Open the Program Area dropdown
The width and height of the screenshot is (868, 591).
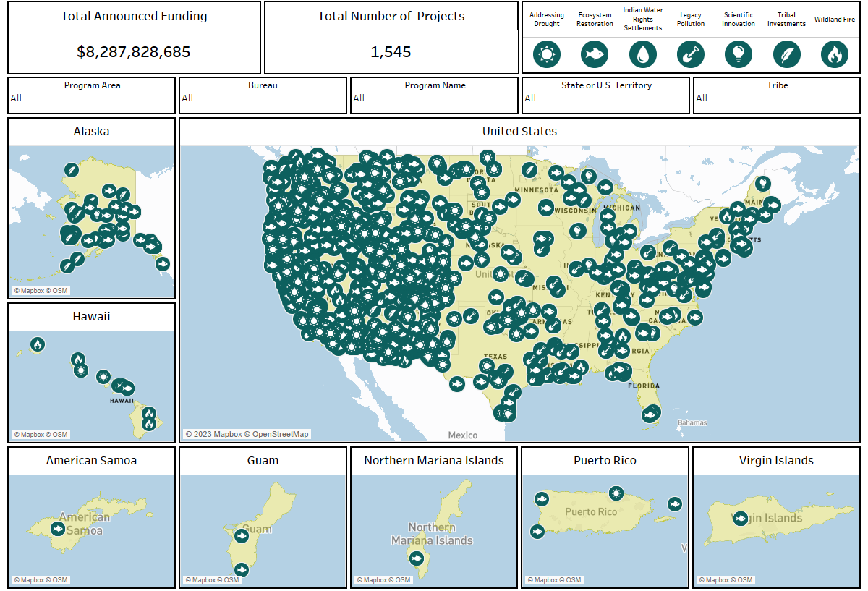91,98
